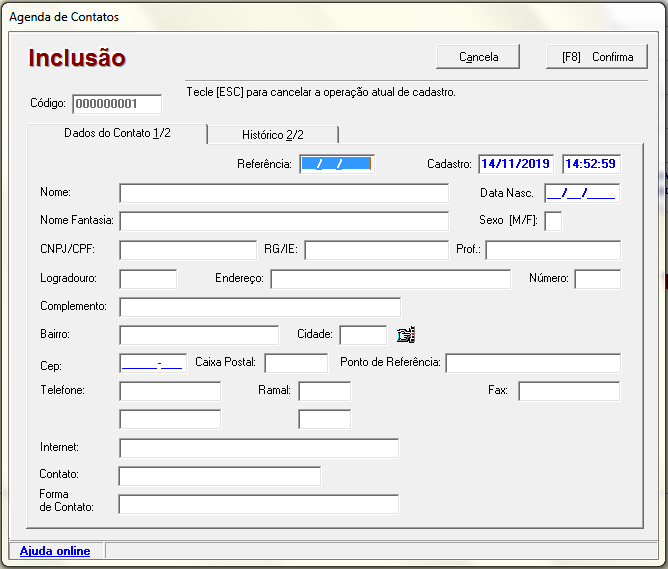Confirm the record with F8 Confirma button
668x569 pixels.
(x=597, y=57)
